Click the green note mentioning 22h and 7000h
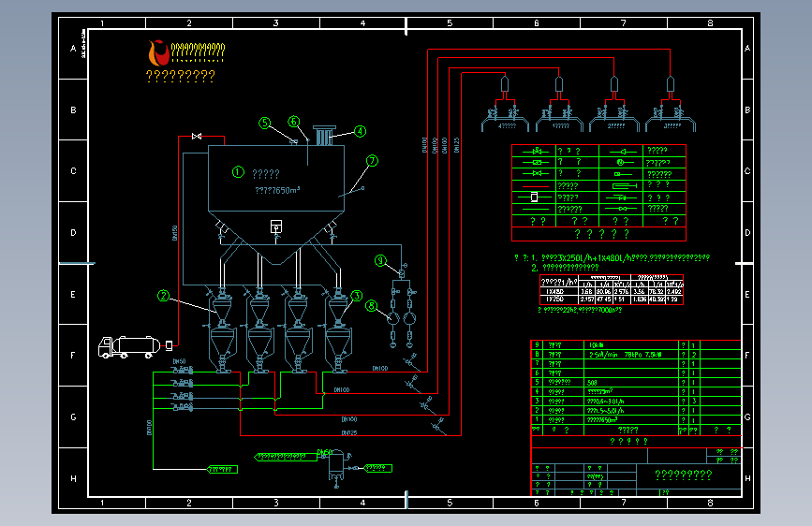 click(x=580, y=310)
